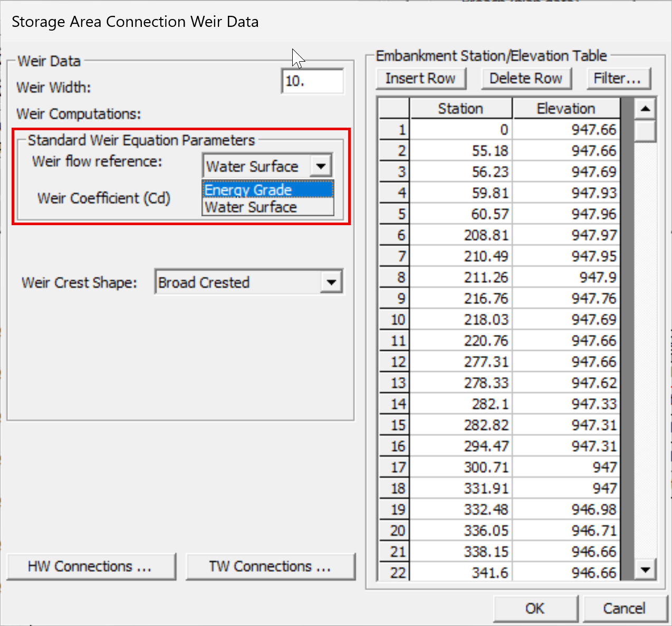
Task: Expand the Weir Crest Shape dropdown
Action: pos(331,282)
